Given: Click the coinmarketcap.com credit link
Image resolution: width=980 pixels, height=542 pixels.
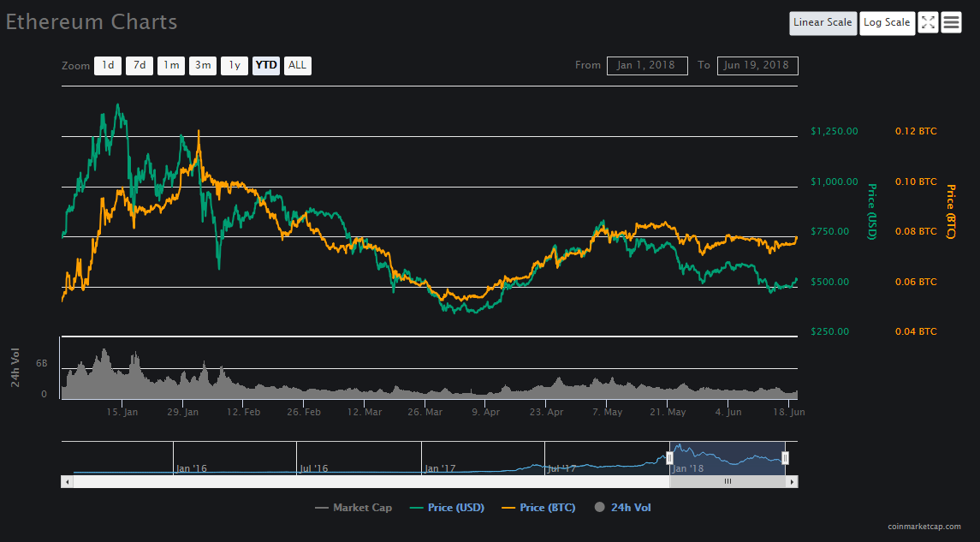Looking at the screenshot, I should 924,527.
